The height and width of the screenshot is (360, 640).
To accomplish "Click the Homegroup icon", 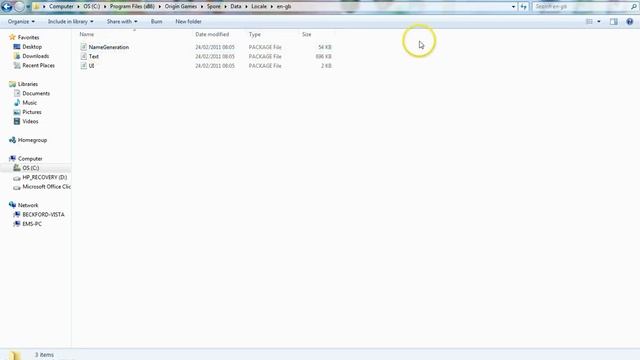I will [x=12, y=140].
